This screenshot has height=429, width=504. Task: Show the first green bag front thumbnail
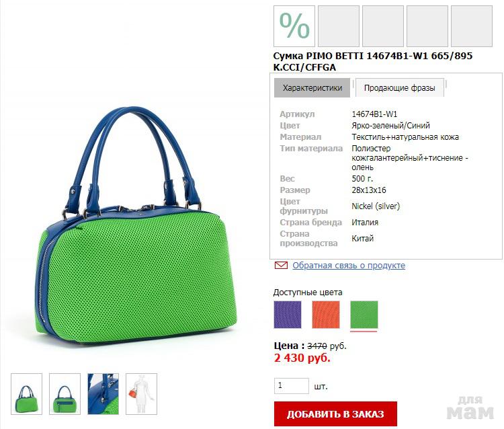(x=27, y=394)
